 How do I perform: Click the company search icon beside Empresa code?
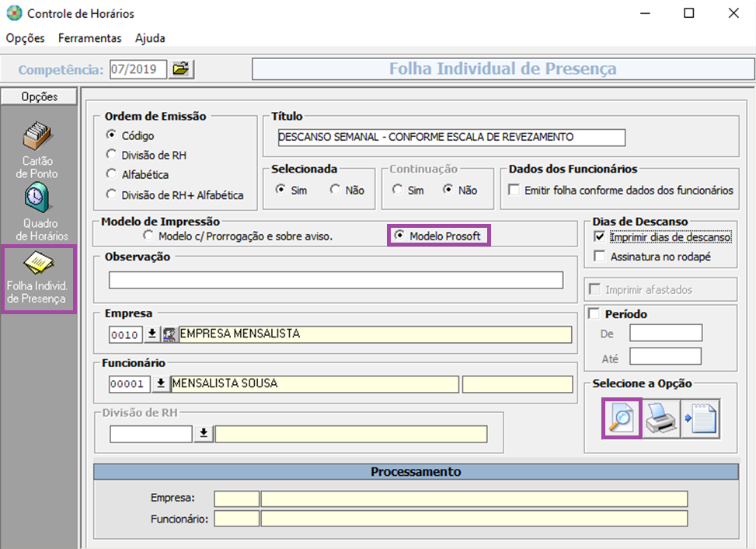click(x=169, y=334)
